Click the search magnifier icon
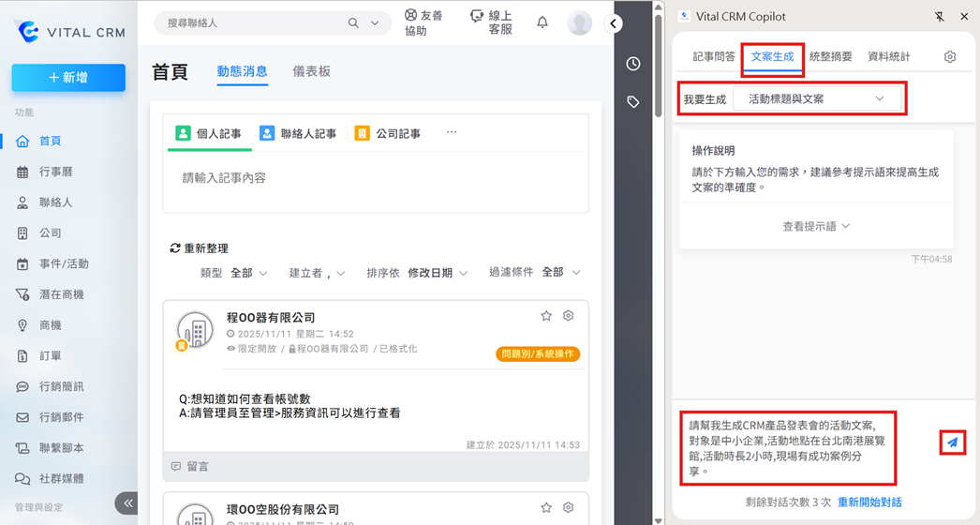The image size is (980, 525). click(353, 22)
